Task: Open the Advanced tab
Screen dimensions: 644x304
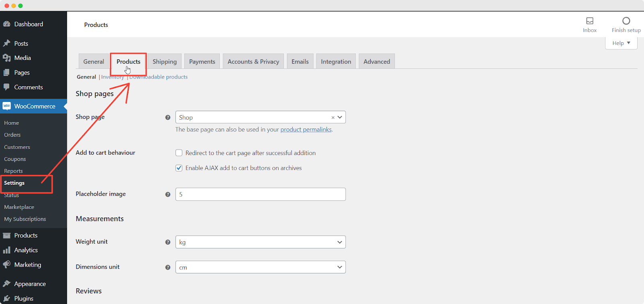Action: (x=377, y=62)
